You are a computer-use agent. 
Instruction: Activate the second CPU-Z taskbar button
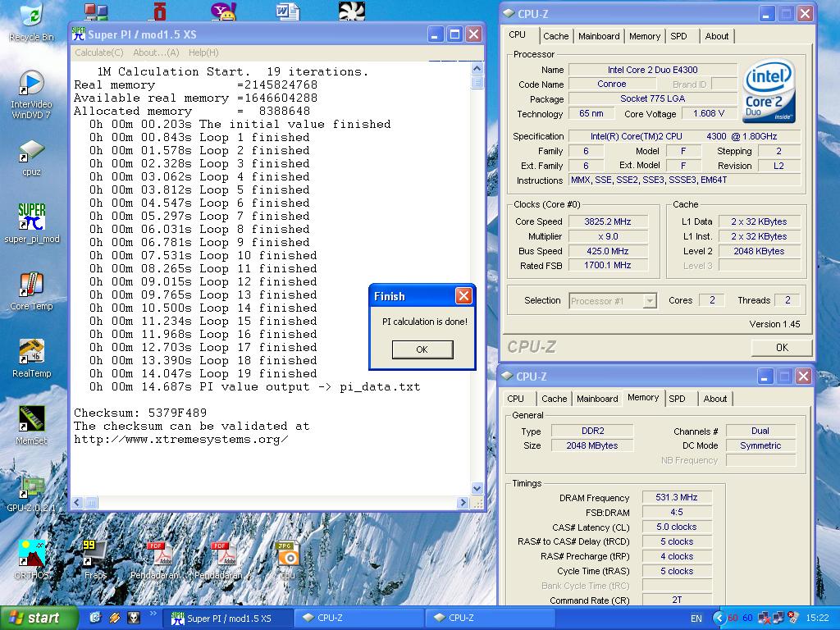[491, 619]
